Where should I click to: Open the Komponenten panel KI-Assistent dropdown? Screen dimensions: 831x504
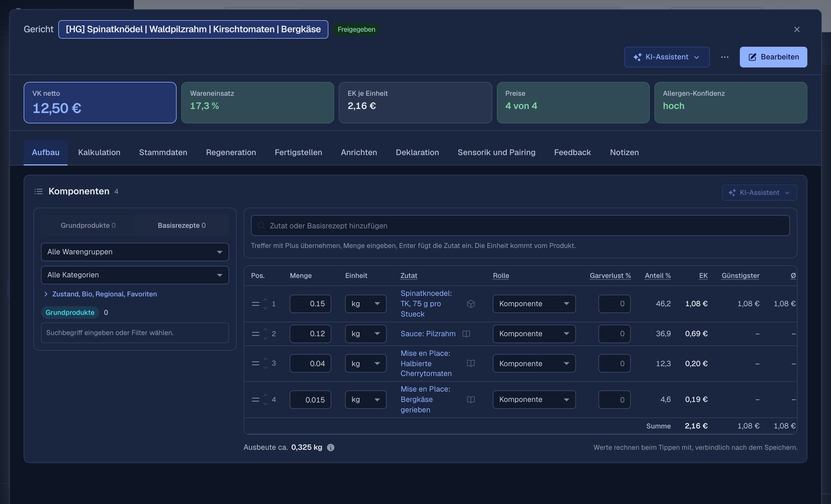click(759, 193)
